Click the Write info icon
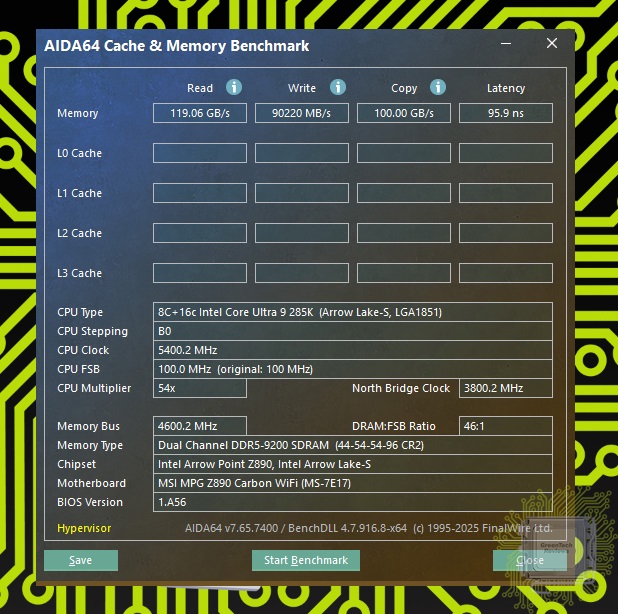The width and height of the screenshot is (618, 614). pos(338,87)
